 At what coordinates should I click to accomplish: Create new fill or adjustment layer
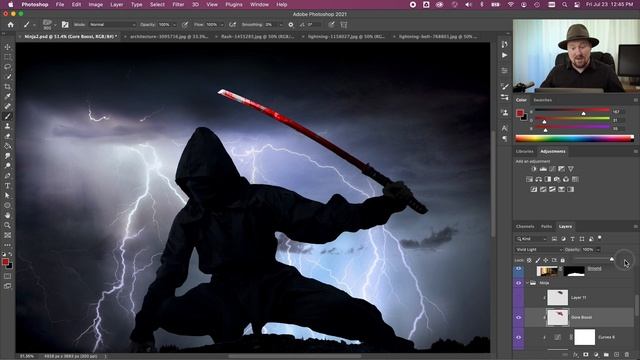pos(596,355)
